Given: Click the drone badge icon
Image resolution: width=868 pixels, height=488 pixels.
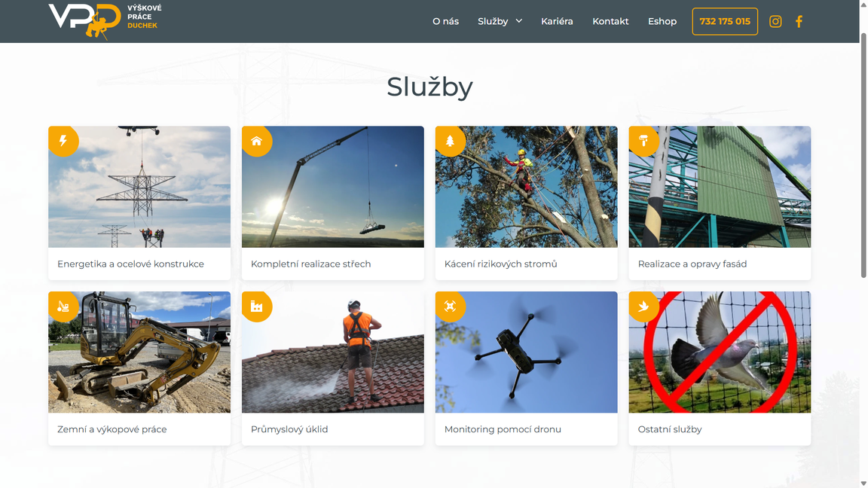Looking at the screenshot, I should pos(450,307).
